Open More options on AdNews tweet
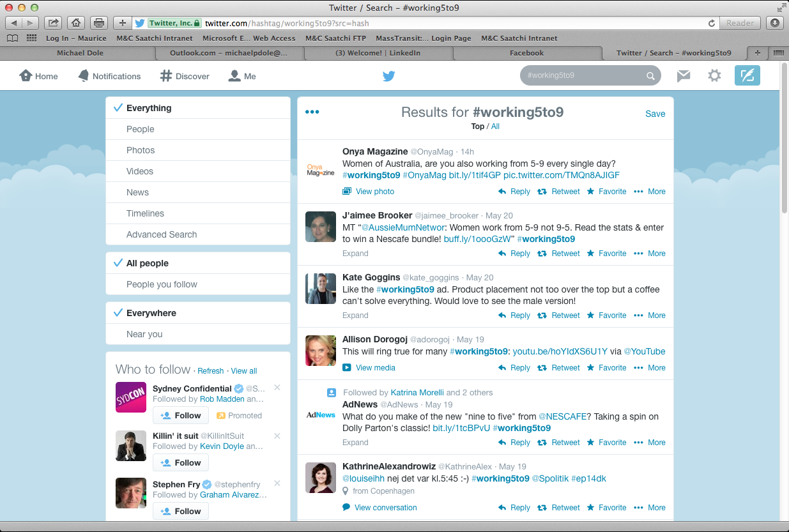 pyautogui.click(x=650, y=443)
